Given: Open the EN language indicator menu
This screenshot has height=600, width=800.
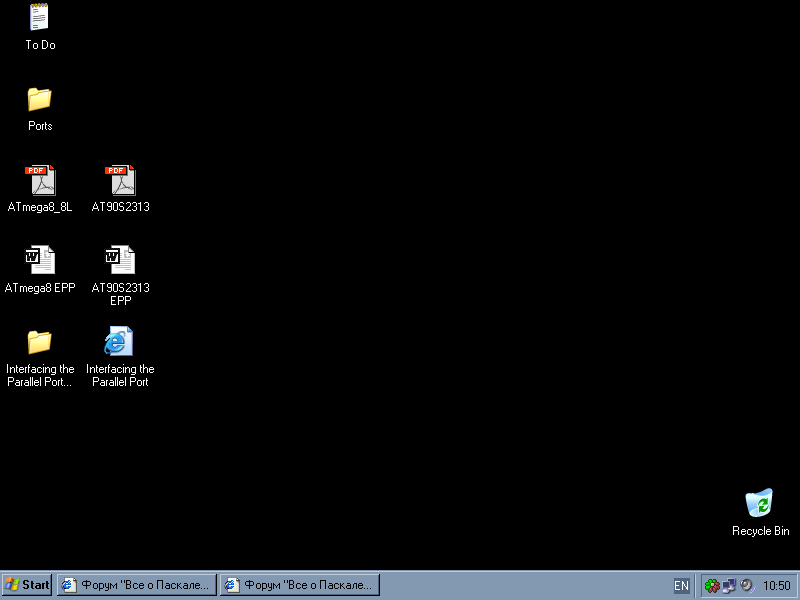Looking at the screenshot, I should coord(681,586).
